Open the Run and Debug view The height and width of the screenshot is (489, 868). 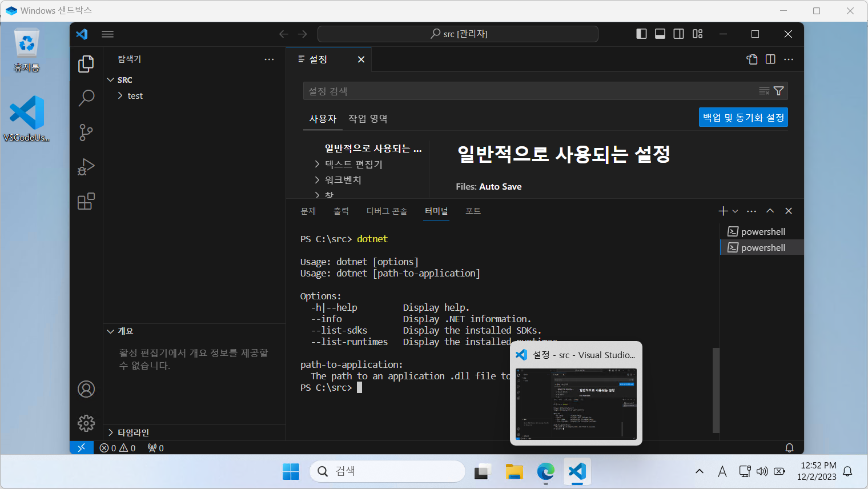pyautogui.click(x=86, y=167)
